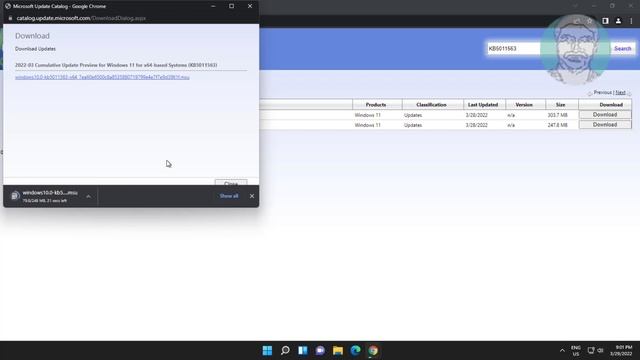
Task: Select the 247.8 MB size cell
Action: (558, 125)
